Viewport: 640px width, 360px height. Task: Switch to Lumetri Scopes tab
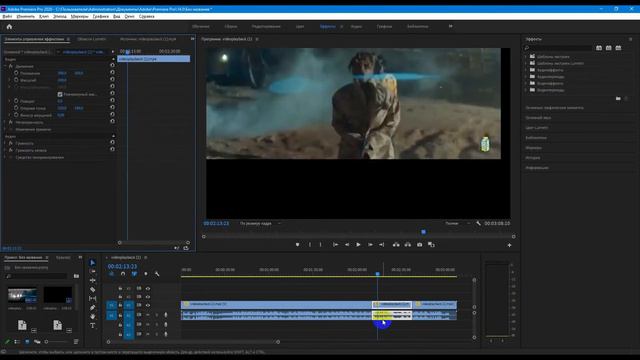[x=91, y=39]
